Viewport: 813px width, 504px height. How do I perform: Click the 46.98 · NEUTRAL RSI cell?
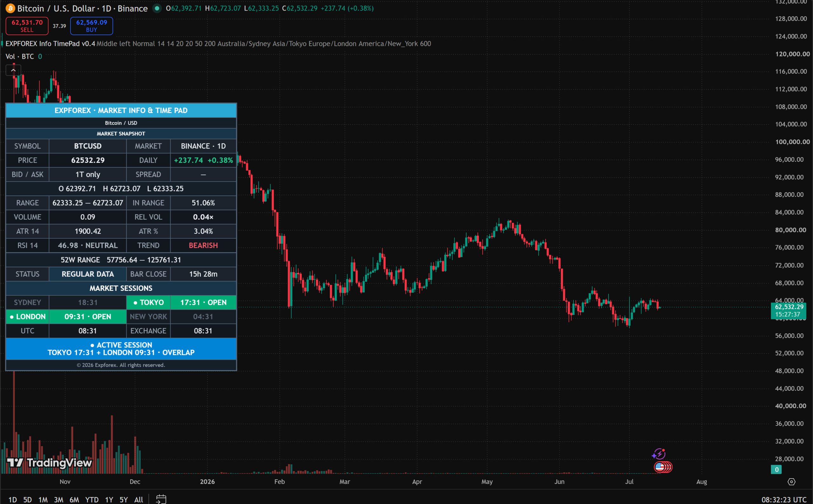88,245
